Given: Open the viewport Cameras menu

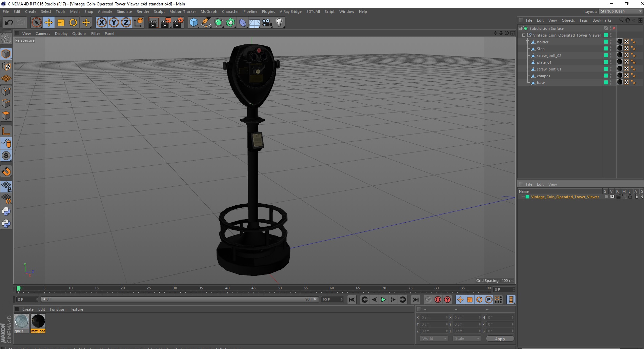Looking at the screenshot, I should click(43, 34).
